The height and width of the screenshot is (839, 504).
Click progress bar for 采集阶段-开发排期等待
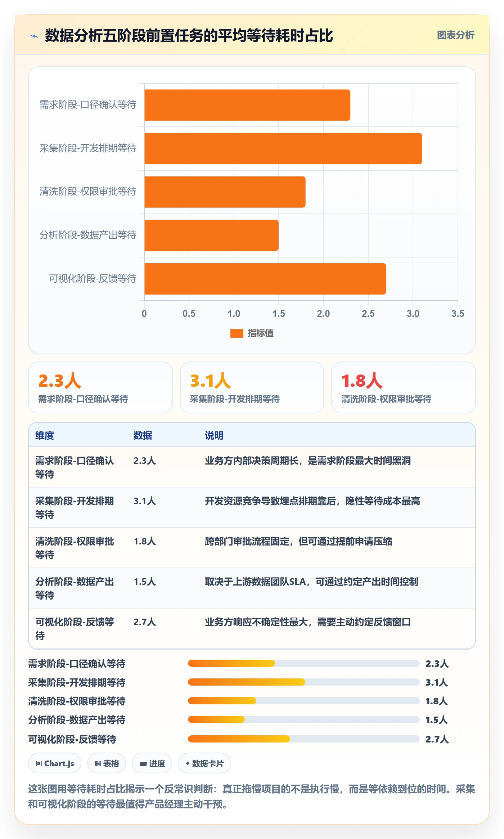tap(304, 682)
